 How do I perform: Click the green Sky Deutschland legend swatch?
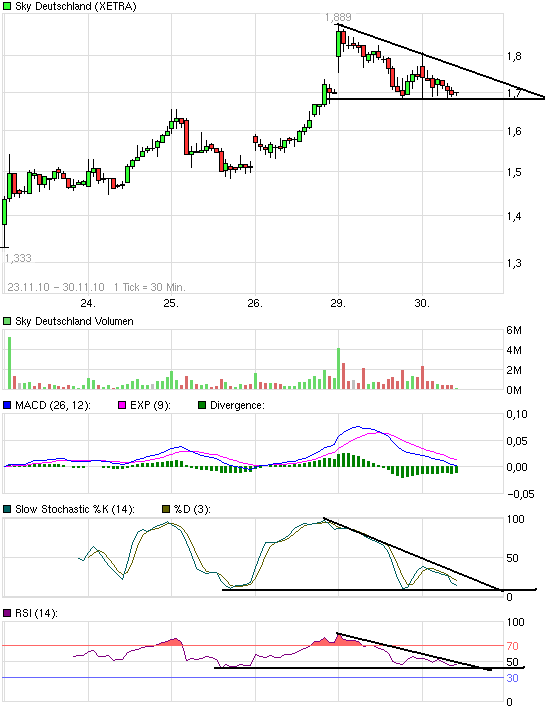7,6
